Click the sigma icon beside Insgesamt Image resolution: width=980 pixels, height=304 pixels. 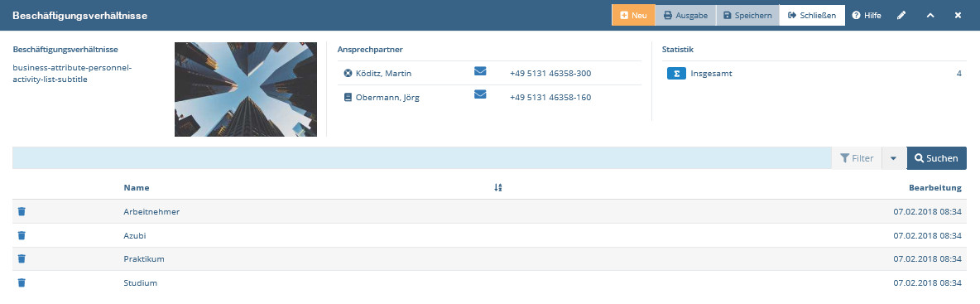coord(675,74)
